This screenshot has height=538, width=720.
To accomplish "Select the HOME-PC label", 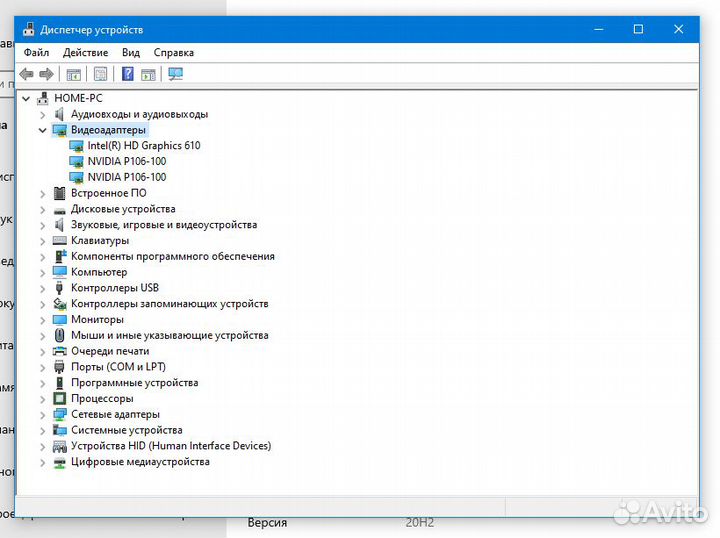I will [78, 98].
